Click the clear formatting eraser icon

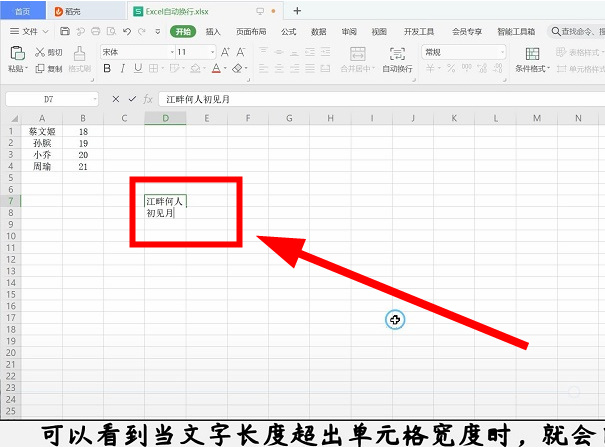(x=237, y=68)
